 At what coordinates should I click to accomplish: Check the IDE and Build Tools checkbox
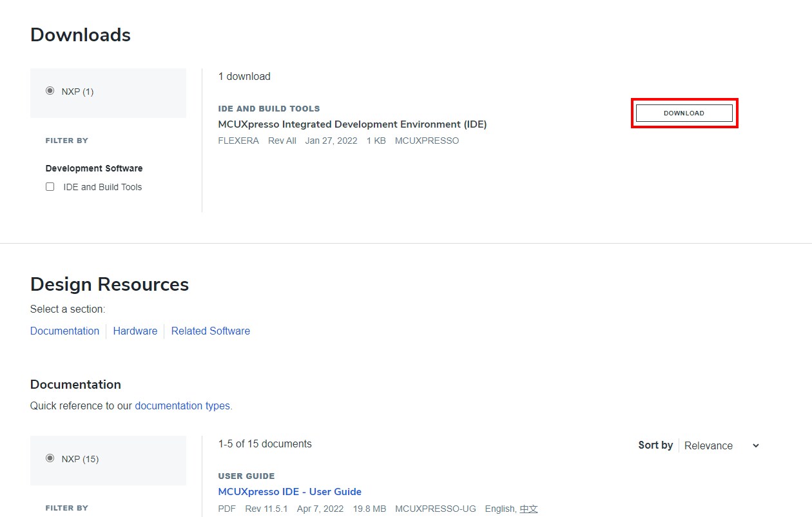50,187
